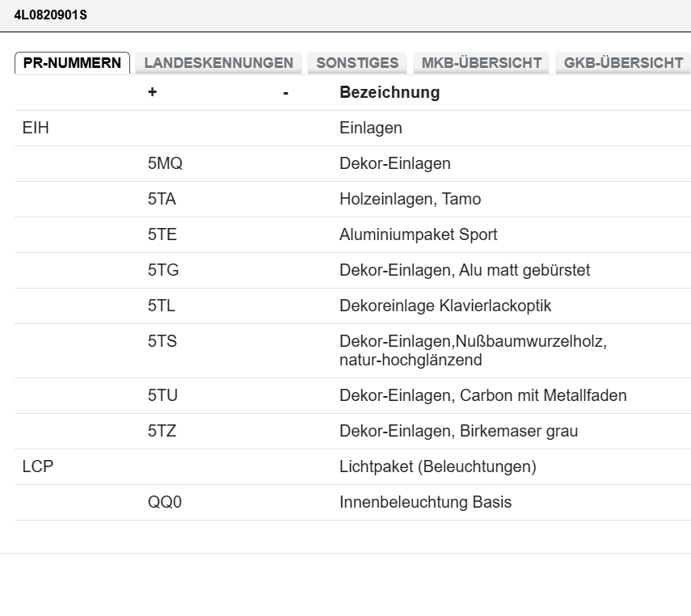Click the Aluminiumpaket Sport description
Image resolution: width=691 pixels, height=616 pixels.
(x=418, y=234)
